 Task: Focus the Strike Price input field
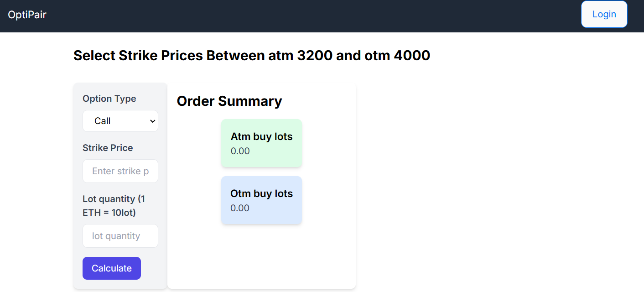pos(120,171)
